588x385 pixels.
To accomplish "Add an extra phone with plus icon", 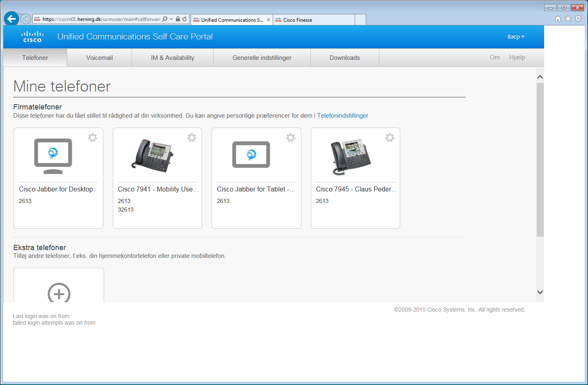I will click(59, 293).
